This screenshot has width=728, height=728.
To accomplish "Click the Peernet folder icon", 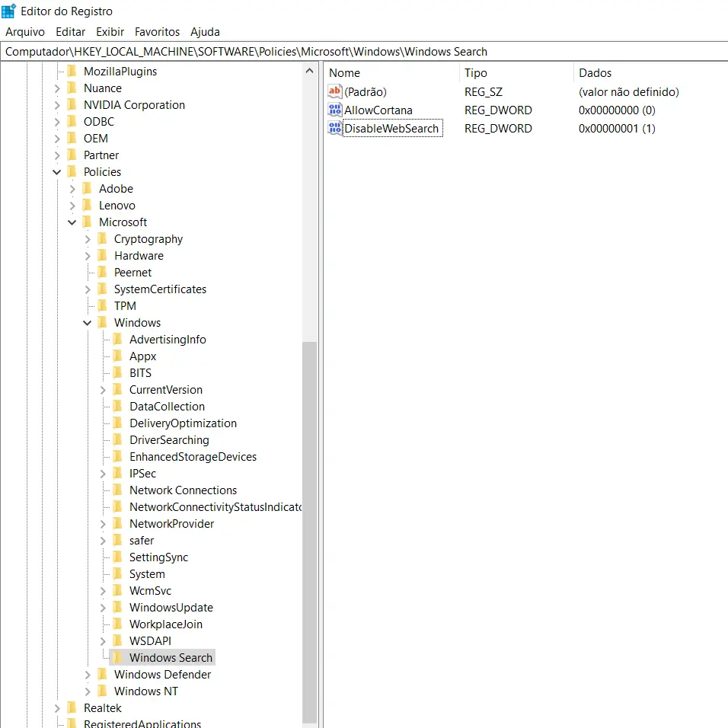I will [x=103, y=272].
